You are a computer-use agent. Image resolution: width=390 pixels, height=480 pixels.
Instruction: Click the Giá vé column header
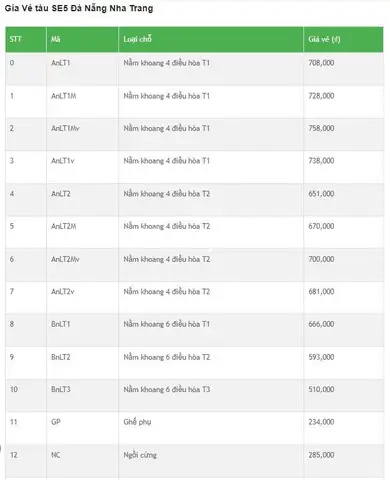[324, 39]
